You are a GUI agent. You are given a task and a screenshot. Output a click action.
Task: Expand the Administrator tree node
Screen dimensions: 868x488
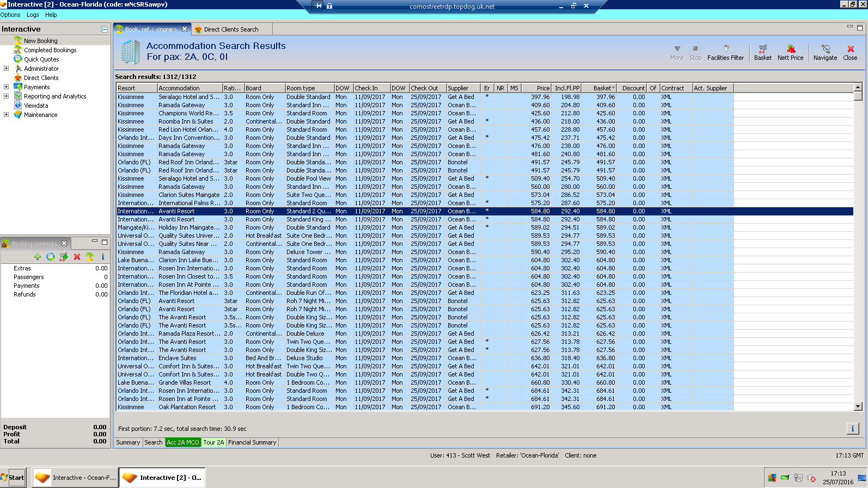(6, 69)
